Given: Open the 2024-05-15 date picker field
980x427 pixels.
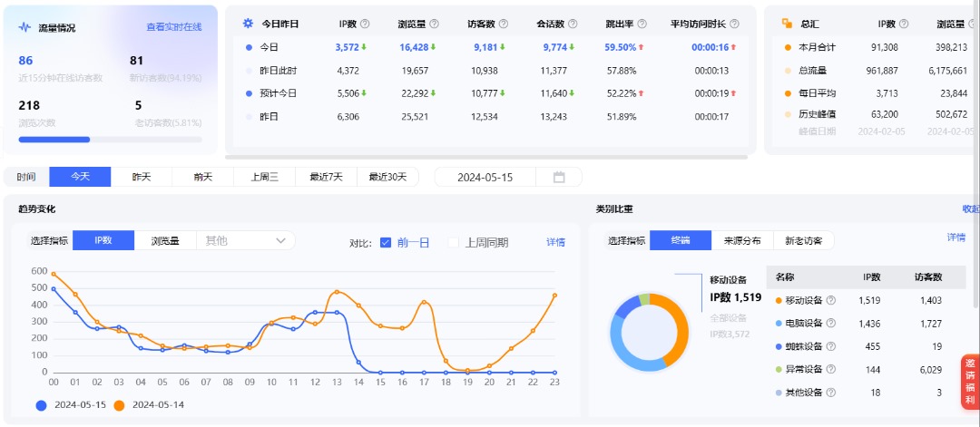Looking at the screenshot, I should pyautogui.click(x=485, y=178).
